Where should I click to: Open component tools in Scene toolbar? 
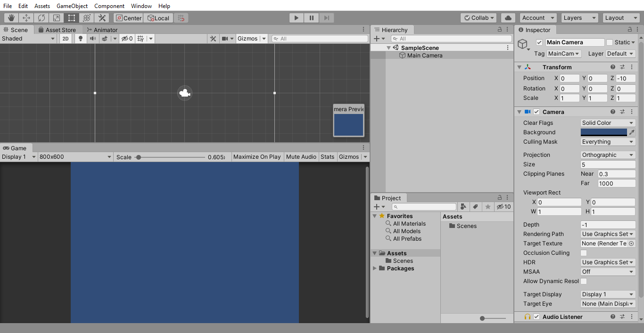[213, 39]
